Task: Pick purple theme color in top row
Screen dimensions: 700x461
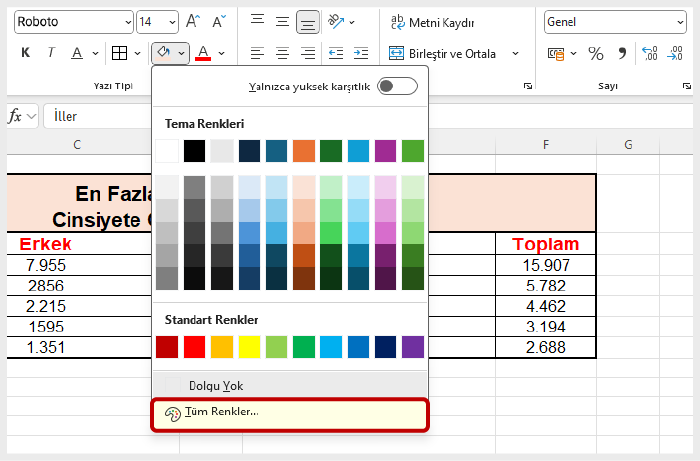Action: pos(385,151)
